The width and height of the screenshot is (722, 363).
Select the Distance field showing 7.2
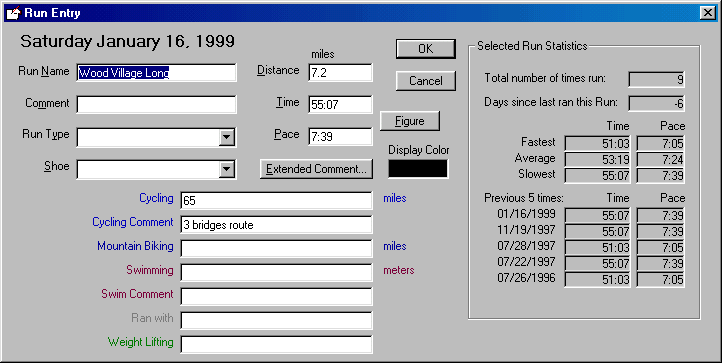click(340, 73)
